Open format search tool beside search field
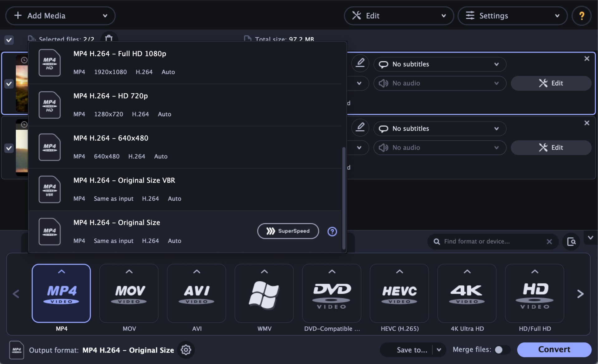The width and height of the screenshot is (598, 364). click(571, 241)
